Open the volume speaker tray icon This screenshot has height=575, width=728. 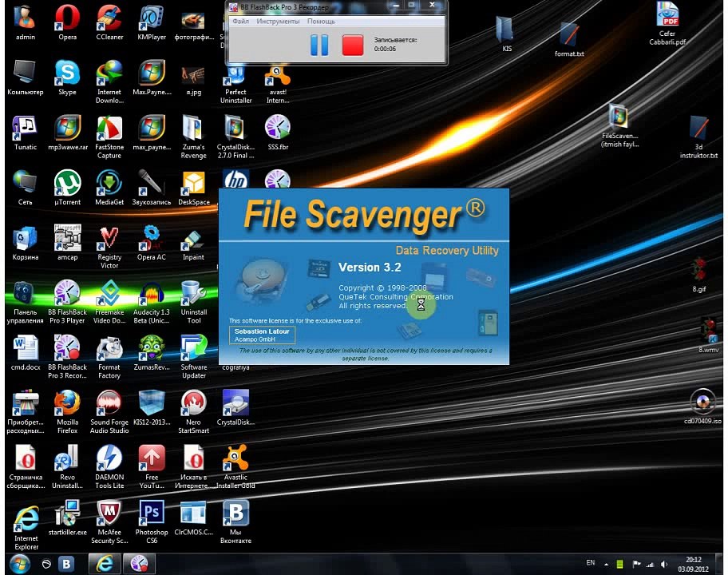pos(664,565)
